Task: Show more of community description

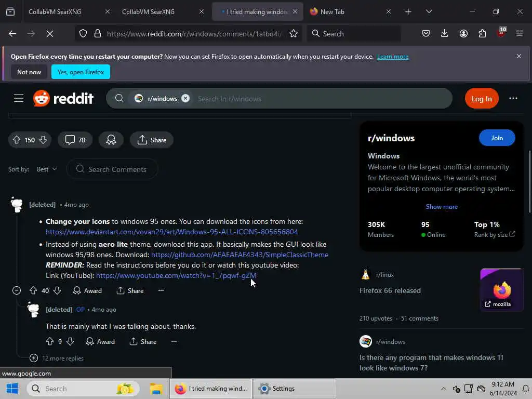Action: pyautogui.click(x=442, y=207)
